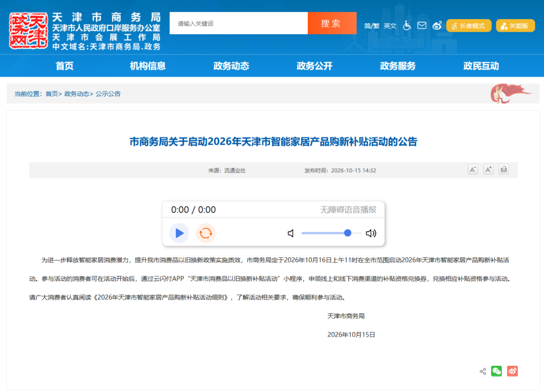Click the 无障碍语音播报 label
The width and height of the screenshot is (544, 392).
pyautogui.click(x=348, y=210)
